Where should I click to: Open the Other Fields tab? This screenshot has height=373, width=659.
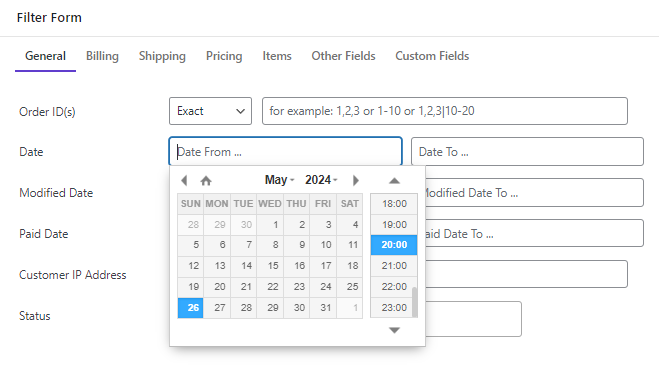point(343,56)
